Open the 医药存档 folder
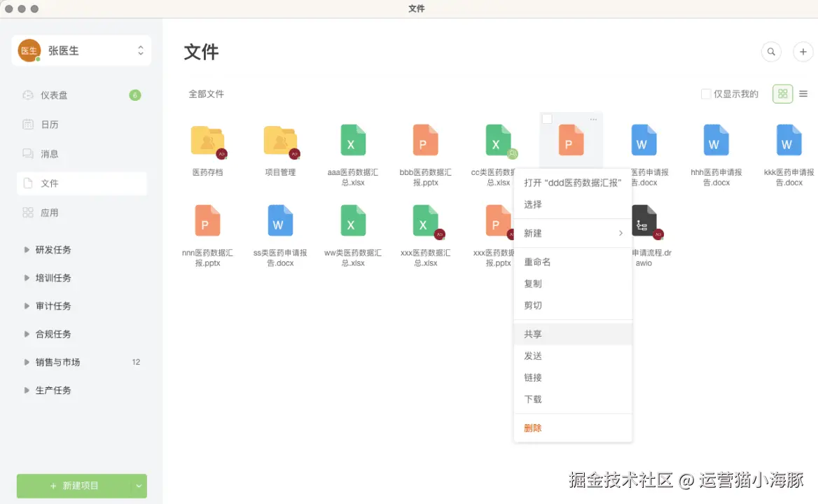 [207, 141]
